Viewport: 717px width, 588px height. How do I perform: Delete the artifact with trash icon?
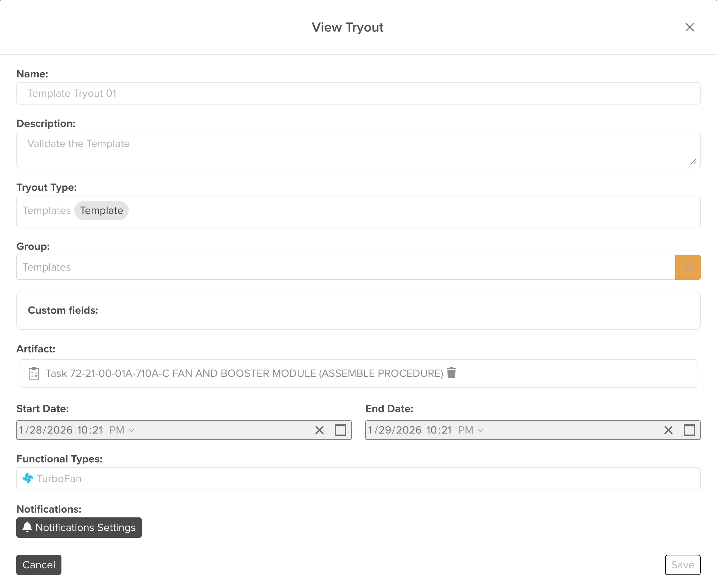[x=452, y=373]
